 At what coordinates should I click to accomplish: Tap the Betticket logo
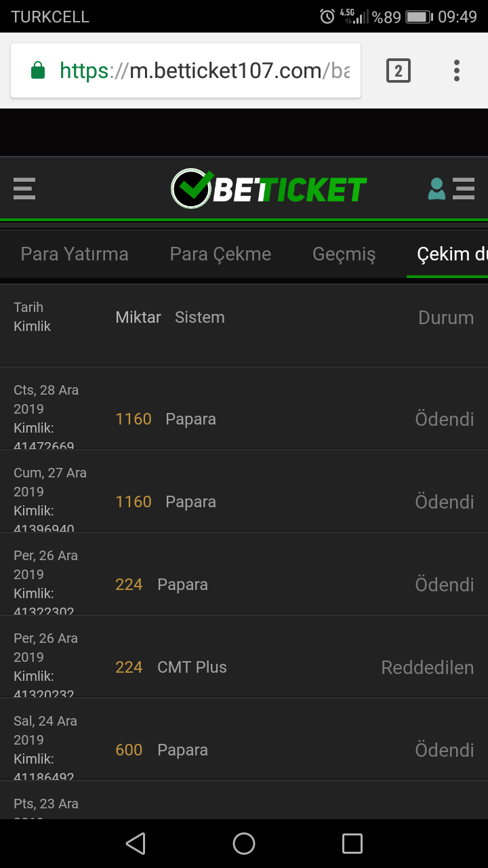[268, 189]
